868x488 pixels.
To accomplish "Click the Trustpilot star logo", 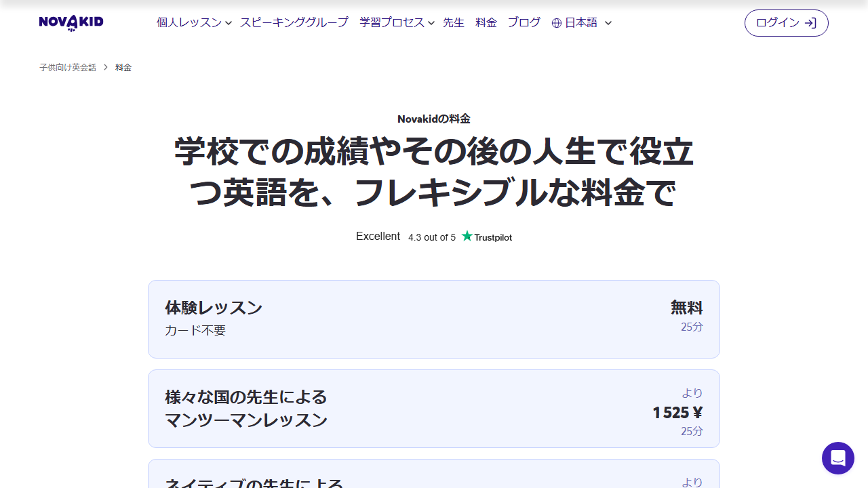I will (467, 237).
